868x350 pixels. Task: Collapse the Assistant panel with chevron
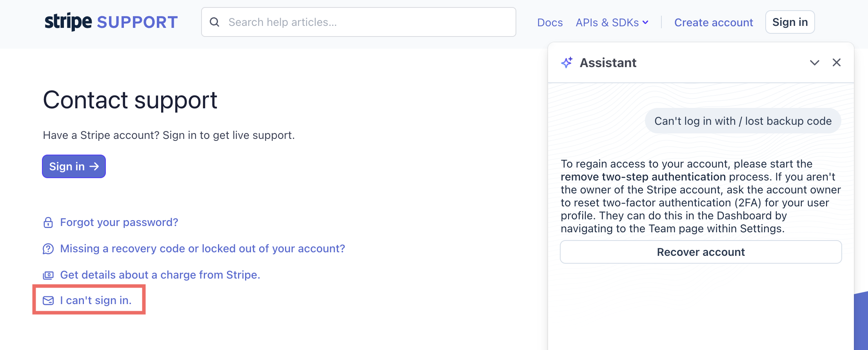[815, 63]
